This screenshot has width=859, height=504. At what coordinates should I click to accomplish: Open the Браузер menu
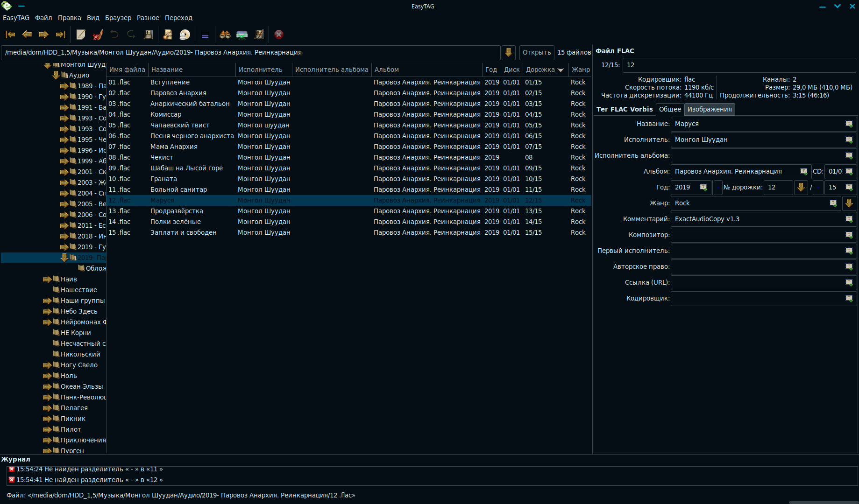[118, 18]
